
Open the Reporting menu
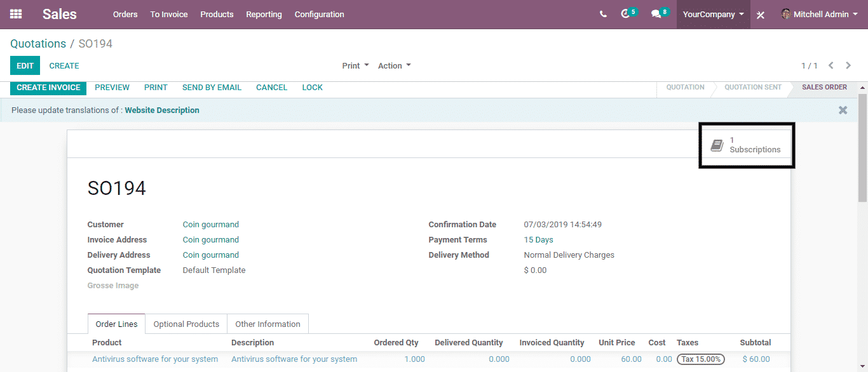coord(264,14)
